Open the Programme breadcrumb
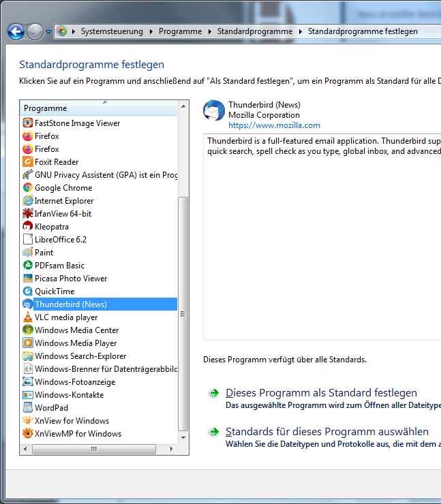This screenshot has width=441, height=504. coord(180,31)
